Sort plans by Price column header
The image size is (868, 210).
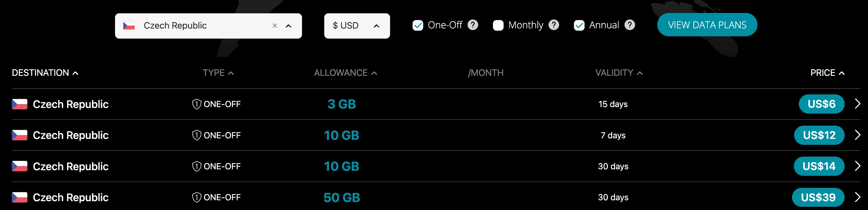[827, 73]
